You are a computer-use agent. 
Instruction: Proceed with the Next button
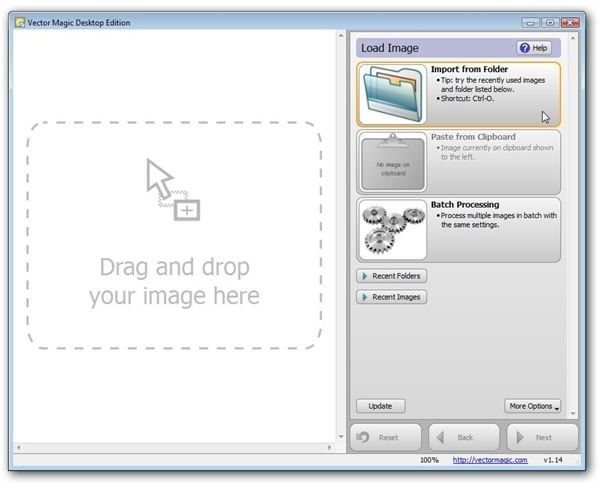click(x=542, y=437)
